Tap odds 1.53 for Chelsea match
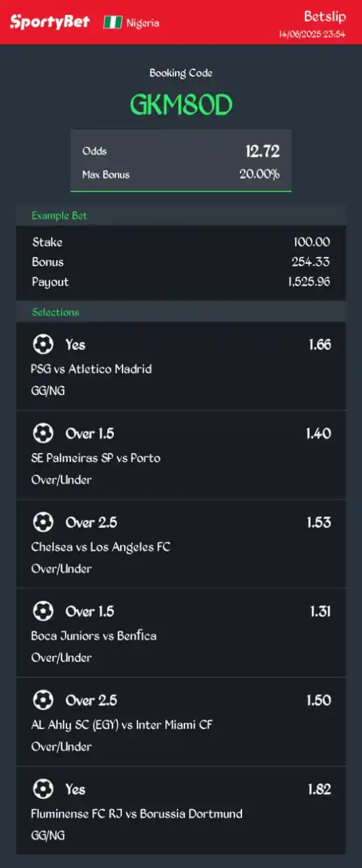 pos(319,522)
